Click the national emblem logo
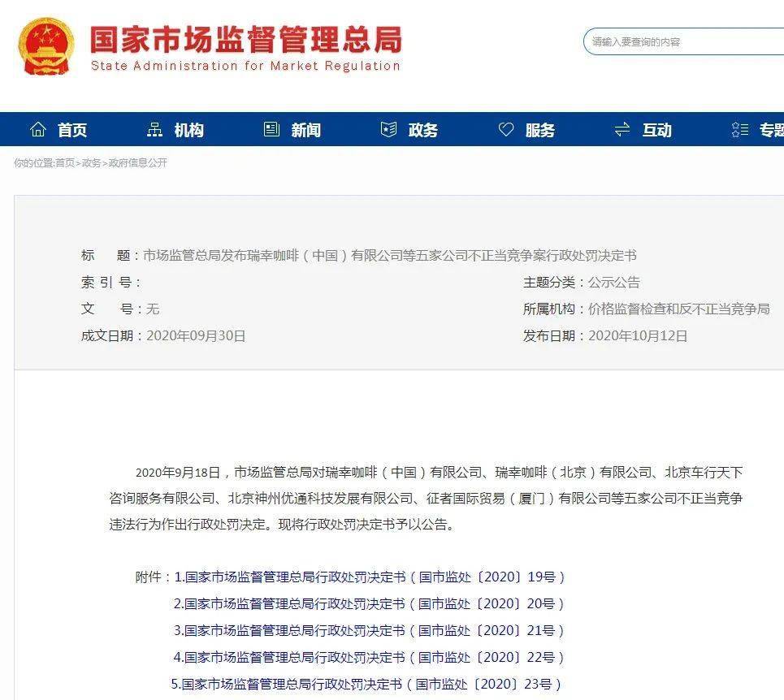This screenshot has width=784, height=700. tap(46, 46)
